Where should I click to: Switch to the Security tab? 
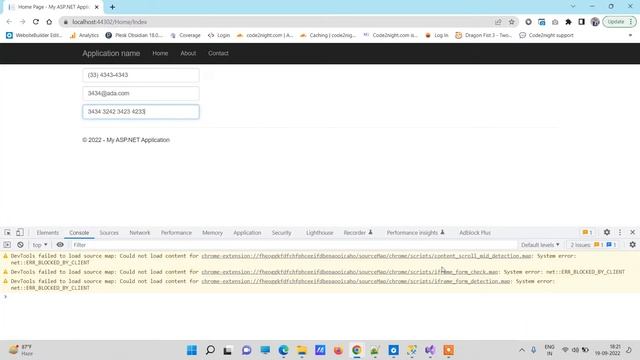(282, 233)
